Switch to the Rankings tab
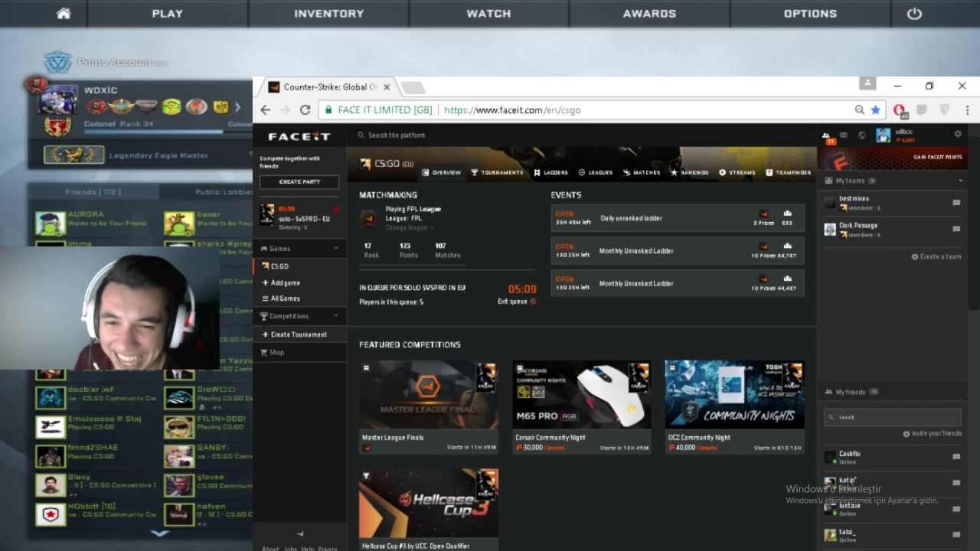Viewport: 980px width, 551px height. click(690, 173)
